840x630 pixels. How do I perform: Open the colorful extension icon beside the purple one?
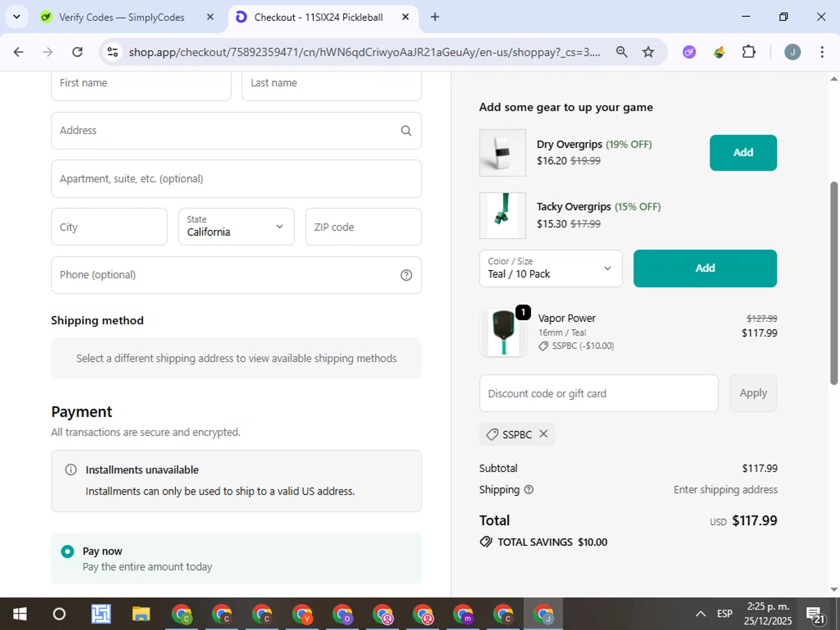pos(719,52)
